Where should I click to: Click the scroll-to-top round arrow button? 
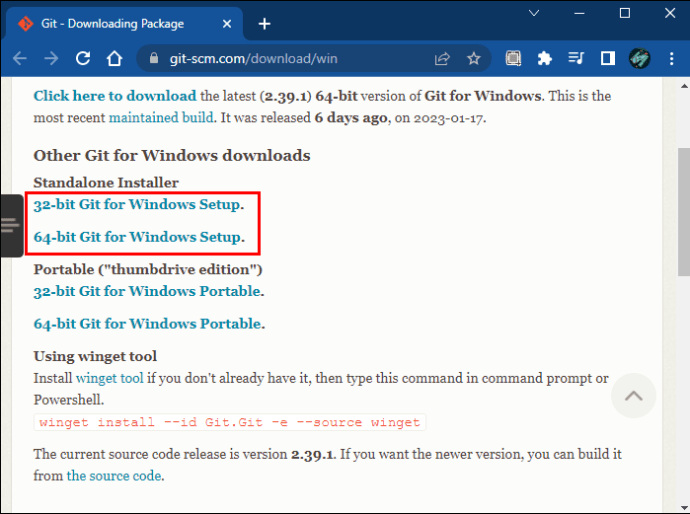[x=633, y=396]
